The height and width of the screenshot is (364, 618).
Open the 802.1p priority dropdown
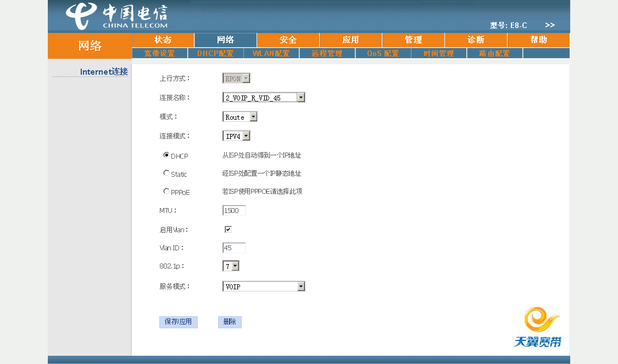[231, 266]
